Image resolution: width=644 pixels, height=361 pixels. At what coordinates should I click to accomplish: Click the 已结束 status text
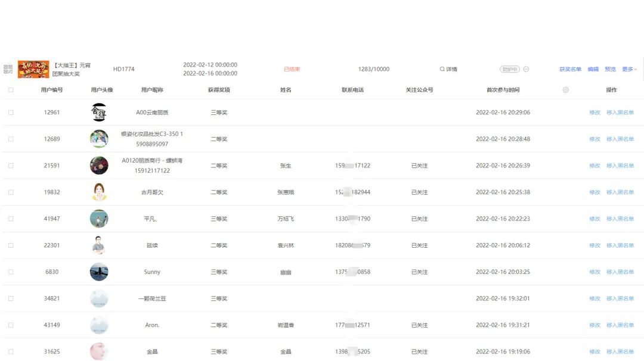pyautogui.click(x=292, y=69)
